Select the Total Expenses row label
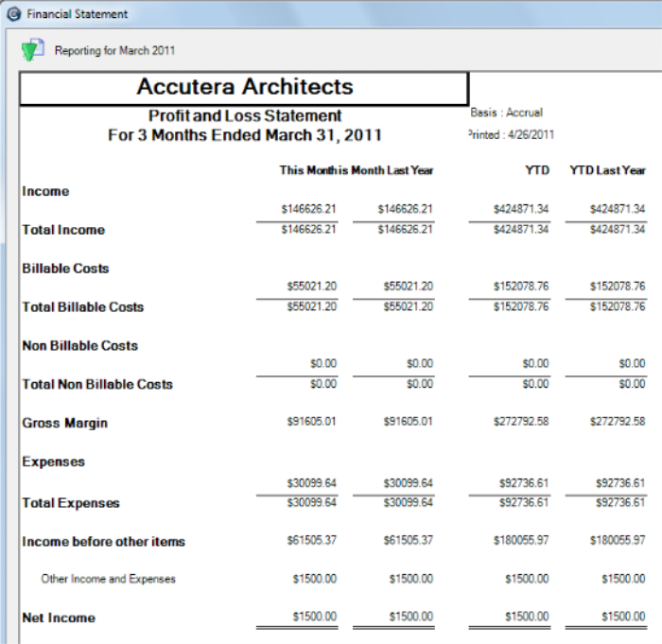Screen dimensions: 662x644 71,503
